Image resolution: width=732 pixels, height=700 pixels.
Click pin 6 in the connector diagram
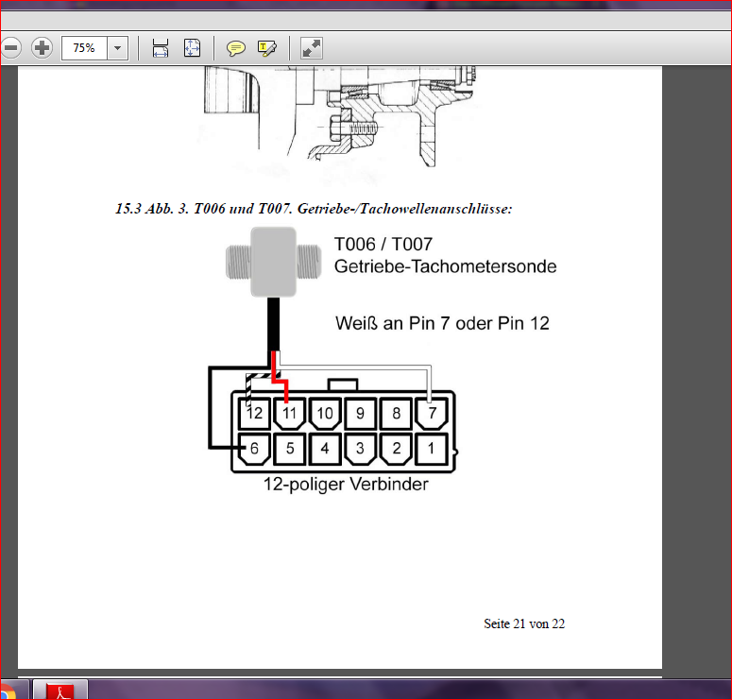[254, 449]
